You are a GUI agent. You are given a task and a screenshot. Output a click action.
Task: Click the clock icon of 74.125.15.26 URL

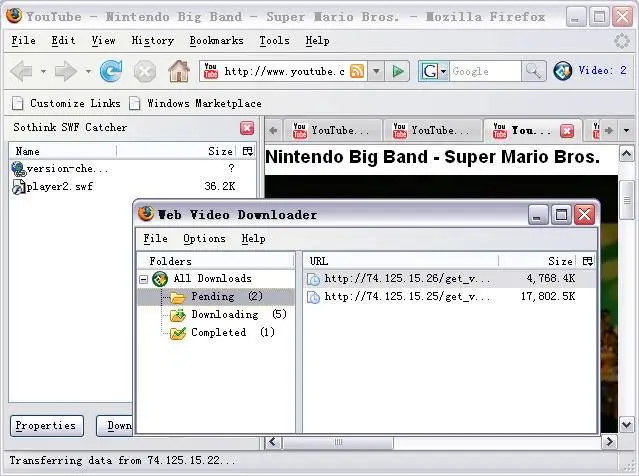[x=313, y=279]
